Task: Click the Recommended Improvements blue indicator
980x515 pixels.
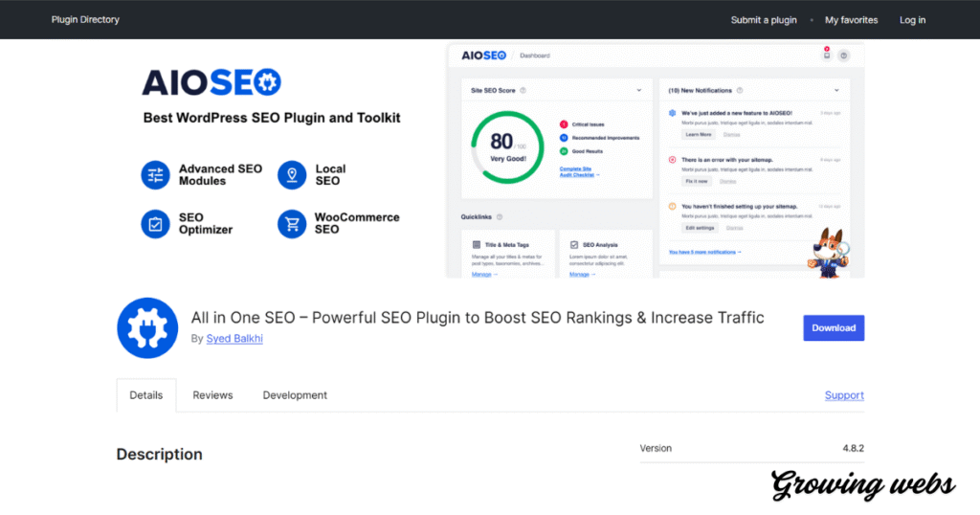Action: (x=563, y=138)
